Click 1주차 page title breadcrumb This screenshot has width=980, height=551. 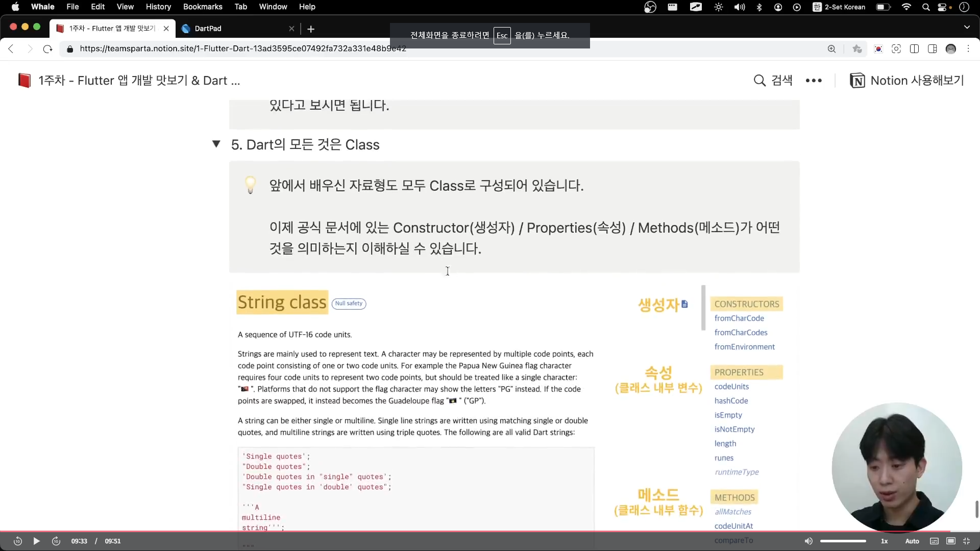pyautogui.click(x=139, y=81)
